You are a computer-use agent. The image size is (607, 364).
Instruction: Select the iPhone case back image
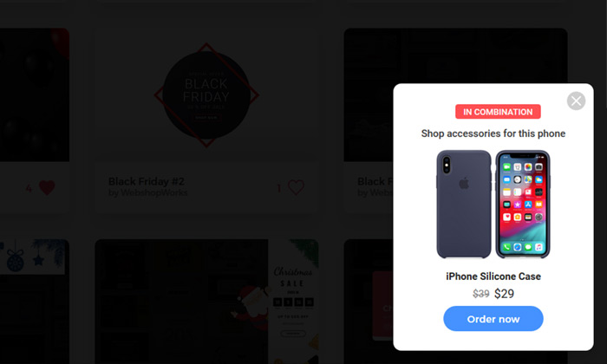pos(464,205)
